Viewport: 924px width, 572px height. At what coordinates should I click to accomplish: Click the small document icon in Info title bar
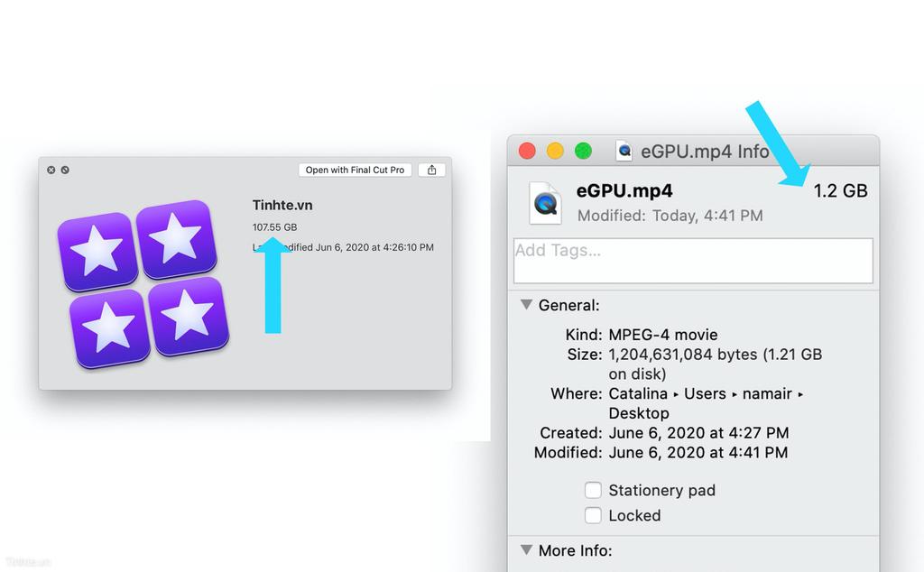tap(624, 151)
